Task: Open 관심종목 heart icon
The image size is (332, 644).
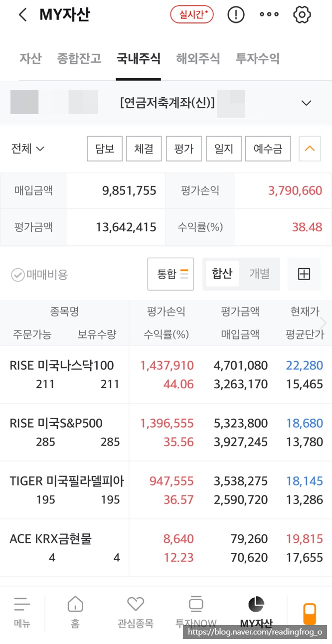Action: [136, 612]
